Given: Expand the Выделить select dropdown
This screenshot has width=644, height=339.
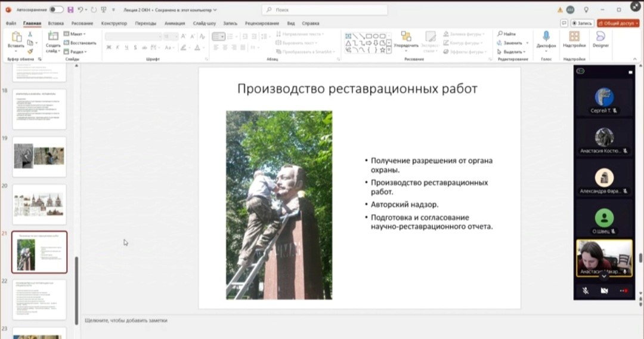Looking at the screenshot, I should pyautogui.click(x=513, y=52).
